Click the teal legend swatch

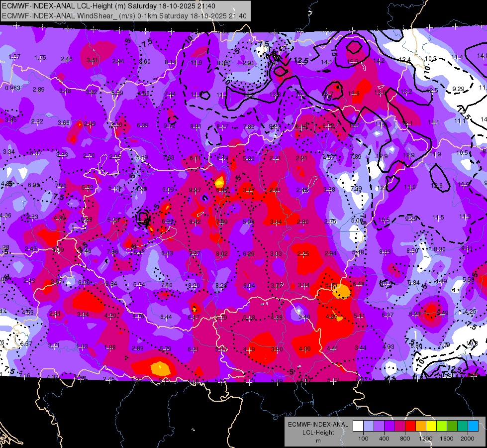[x=463, y=426]
